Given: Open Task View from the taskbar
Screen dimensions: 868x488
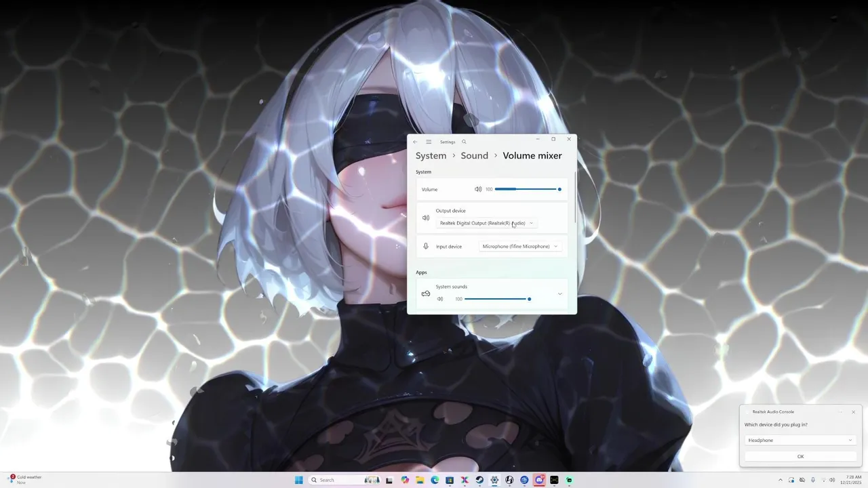Looking at the screenshot, I should point(389,480).
